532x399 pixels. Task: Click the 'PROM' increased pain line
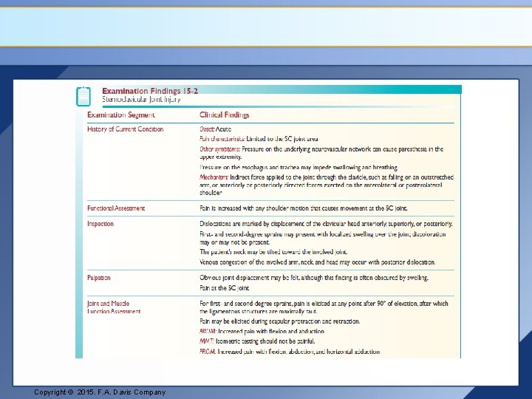[290, 352]
